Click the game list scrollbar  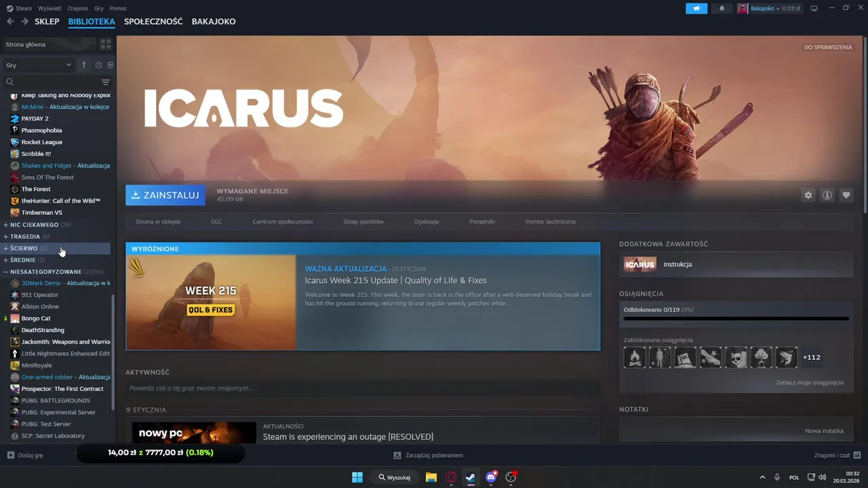click(x=113, y=352)
